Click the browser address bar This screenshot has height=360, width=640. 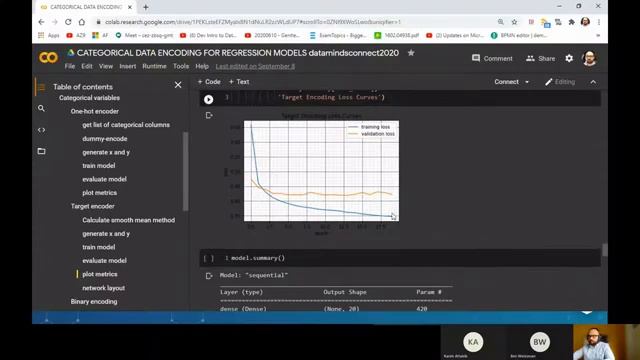[253, 22]
